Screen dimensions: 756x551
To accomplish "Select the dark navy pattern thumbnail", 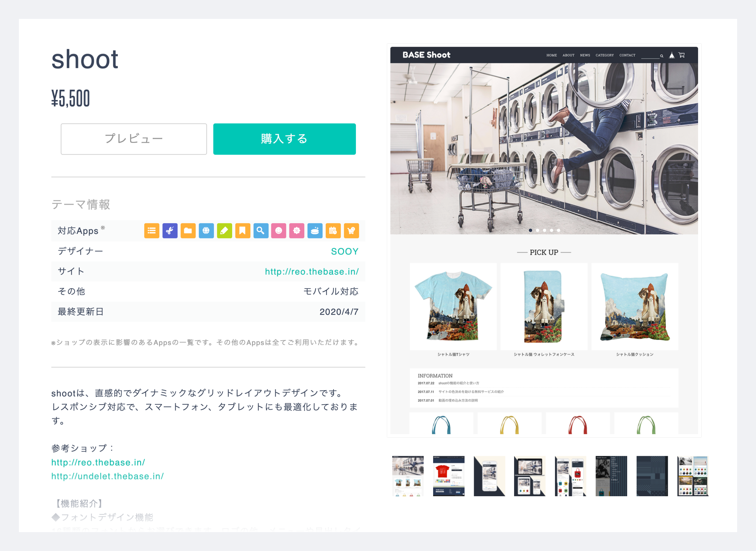I will click(x=652, y=476).
